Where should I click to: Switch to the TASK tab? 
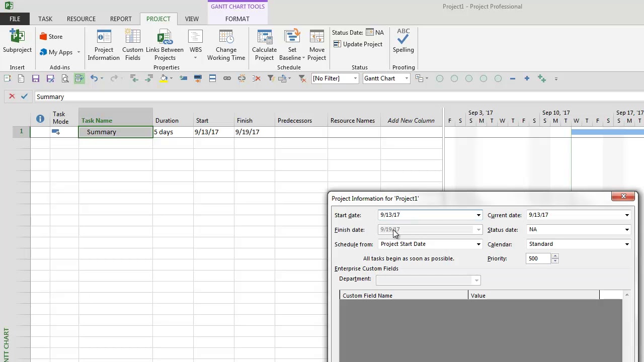coord(45,19)
